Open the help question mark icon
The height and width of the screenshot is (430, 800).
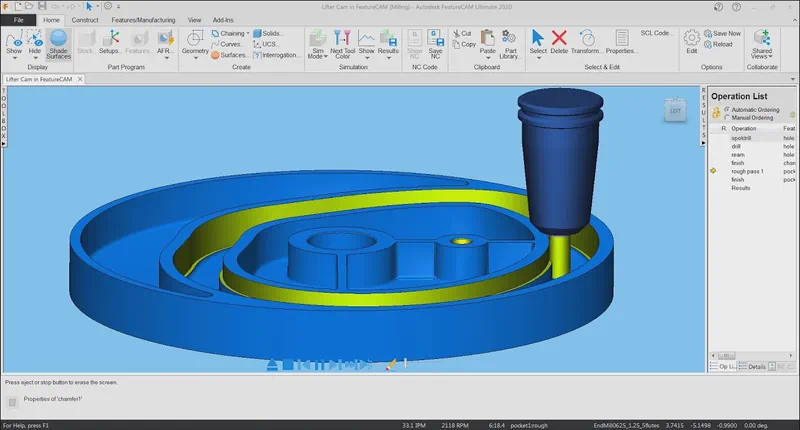[x=736, y=7]
